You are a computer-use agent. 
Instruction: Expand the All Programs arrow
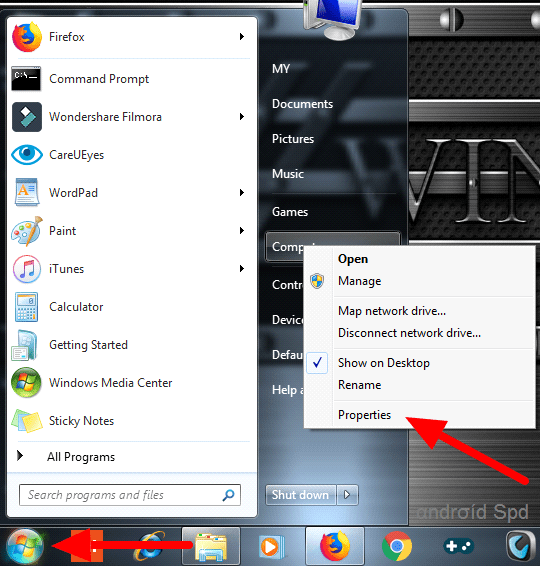click(20, 456)
